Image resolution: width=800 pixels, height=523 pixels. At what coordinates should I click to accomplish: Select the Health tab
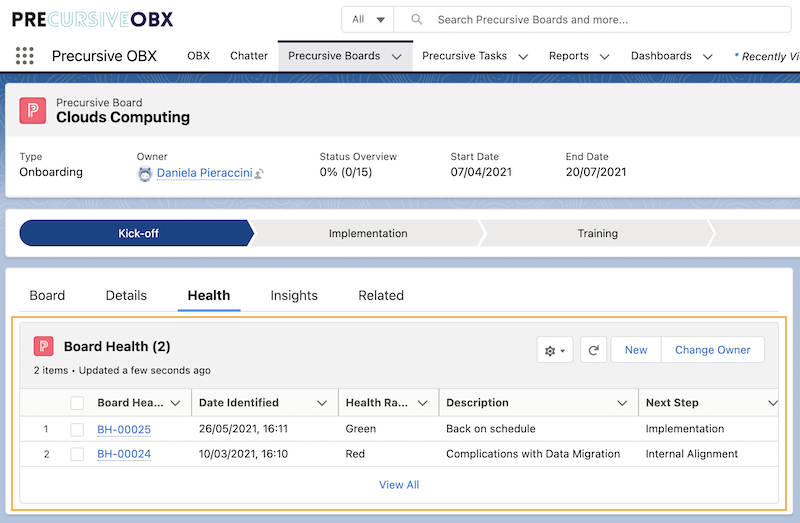point(209,295)
